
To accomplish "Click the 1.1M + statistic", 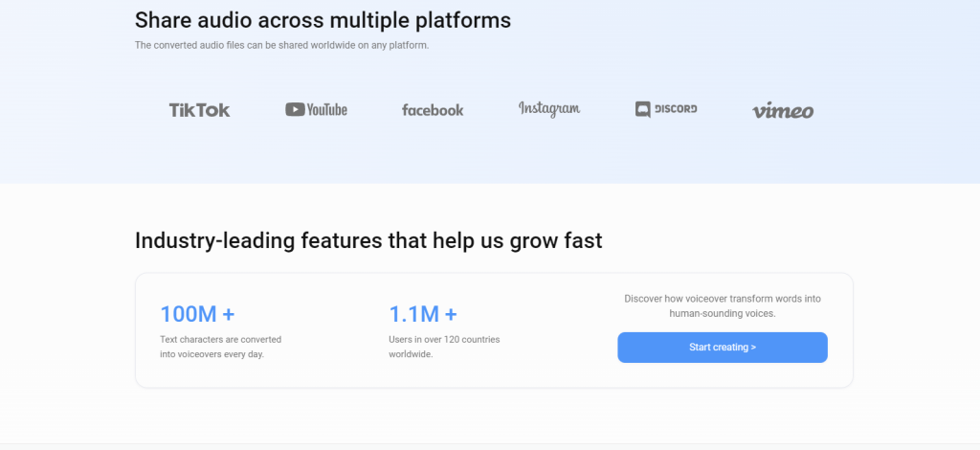I will pos(422,314).
